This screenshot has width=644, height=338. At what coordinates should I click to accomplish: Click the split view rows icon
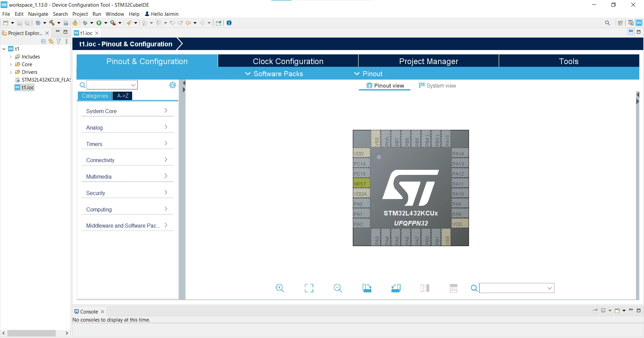[453, 288]
